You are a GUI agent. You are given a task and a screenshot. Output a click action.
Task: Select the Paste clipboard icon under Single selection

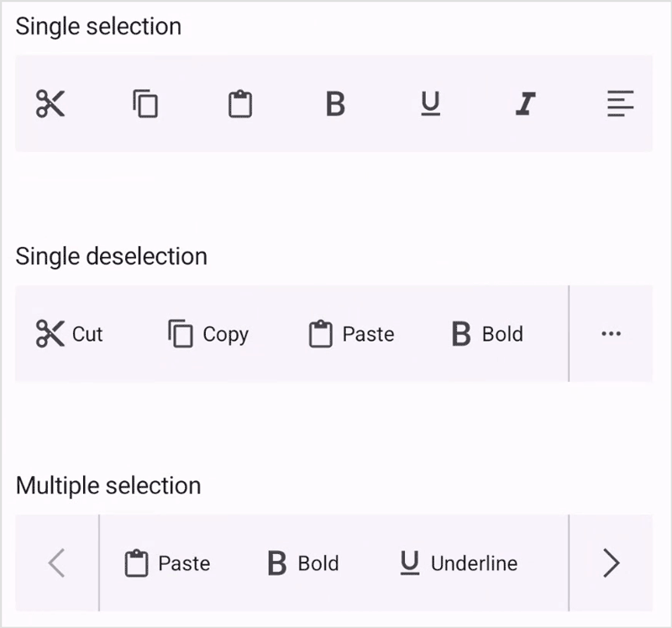(239, 104)
